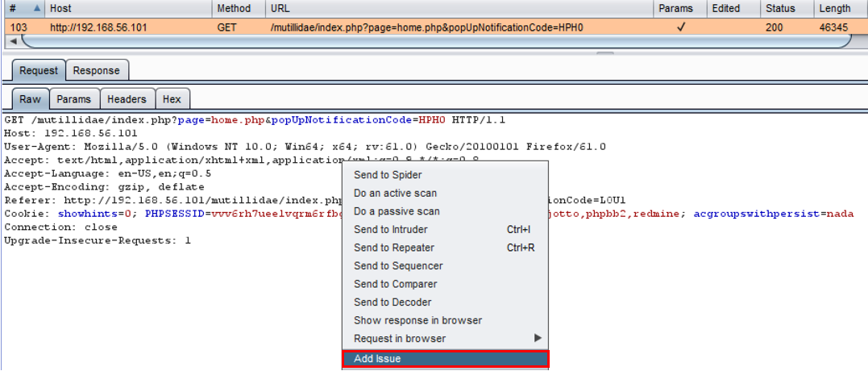Expand the Request in browser submenu

coord(445,338)
